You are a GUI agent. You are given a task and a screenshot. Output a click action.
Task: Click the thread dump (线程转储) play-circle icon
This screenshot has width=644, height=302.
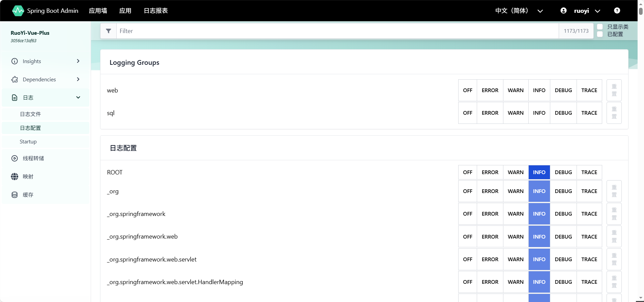click(x=14, y=159)
